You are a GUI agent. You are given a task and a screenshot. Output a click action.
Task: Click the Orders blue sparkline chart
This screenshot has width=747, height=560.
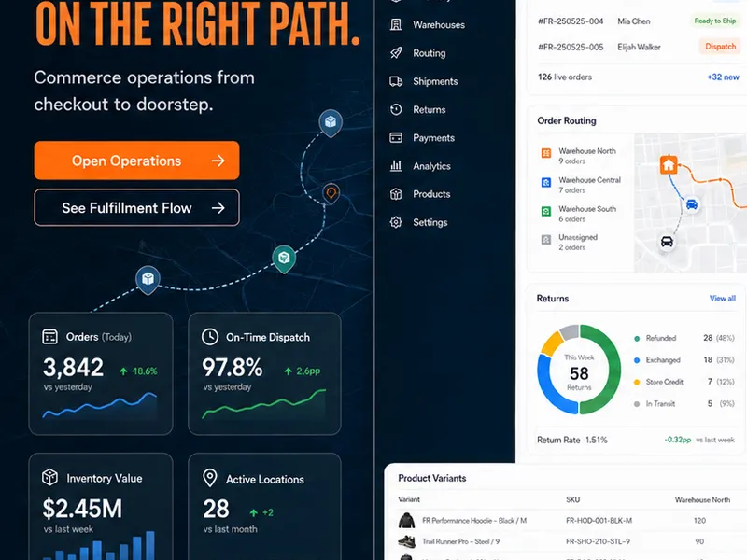[100, 405]
